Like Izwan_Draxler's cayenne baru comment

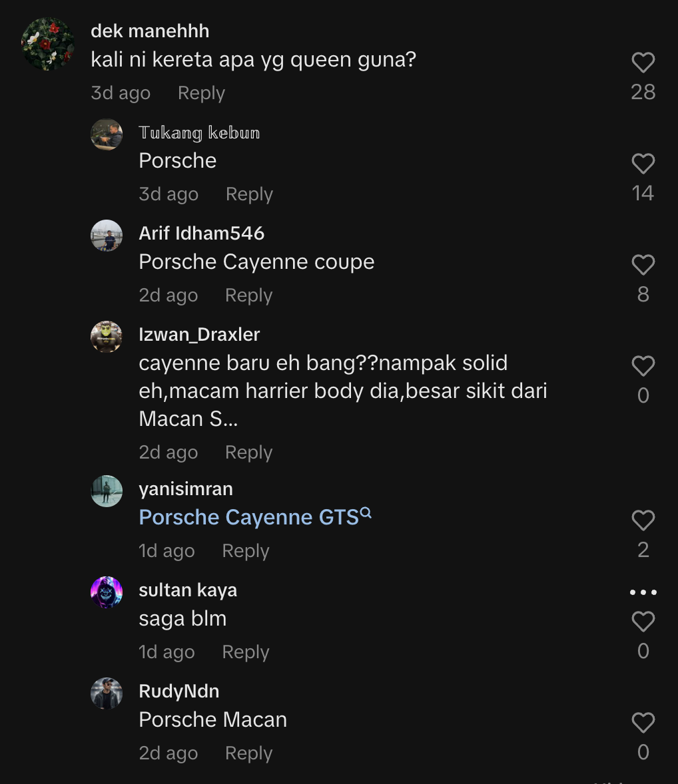pyautogui.click(x=643, y=366)
